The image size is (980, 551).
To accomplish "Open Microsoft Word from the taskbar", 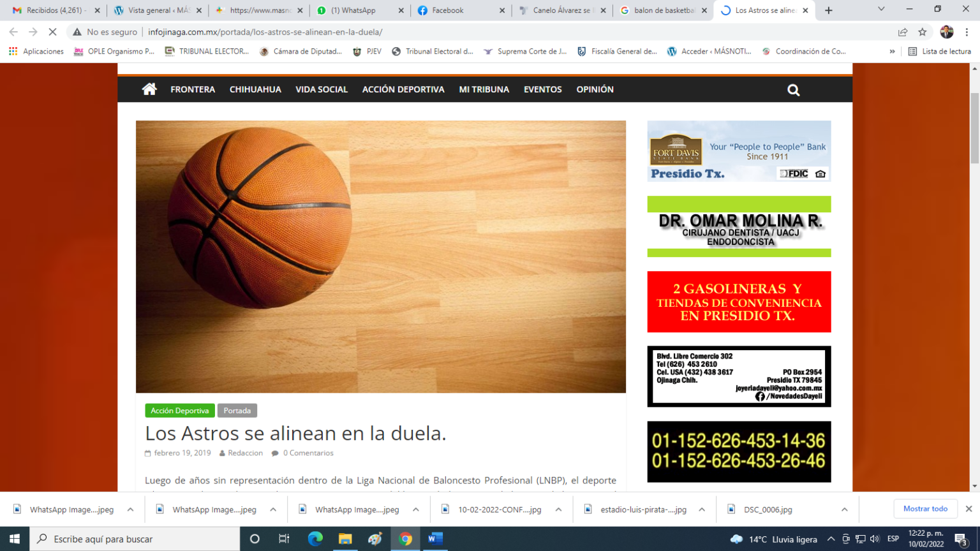I will pos(435,539).
